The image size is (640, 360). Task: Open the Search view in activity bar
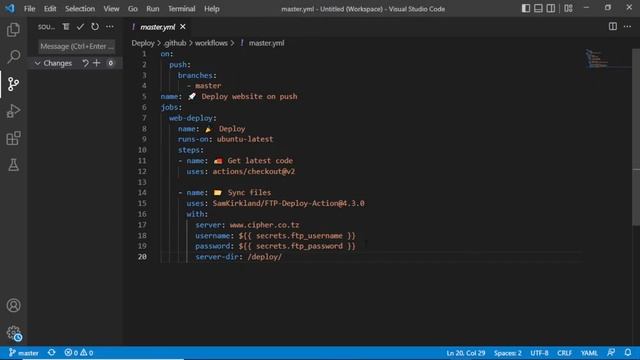tap(13, 57)
